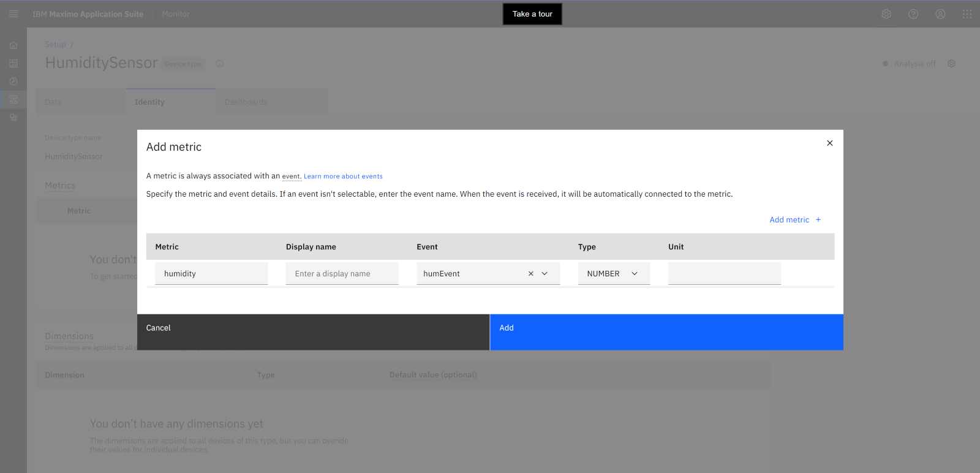Click the Display name input field
The image size is (980, 473).
point(342,274)
